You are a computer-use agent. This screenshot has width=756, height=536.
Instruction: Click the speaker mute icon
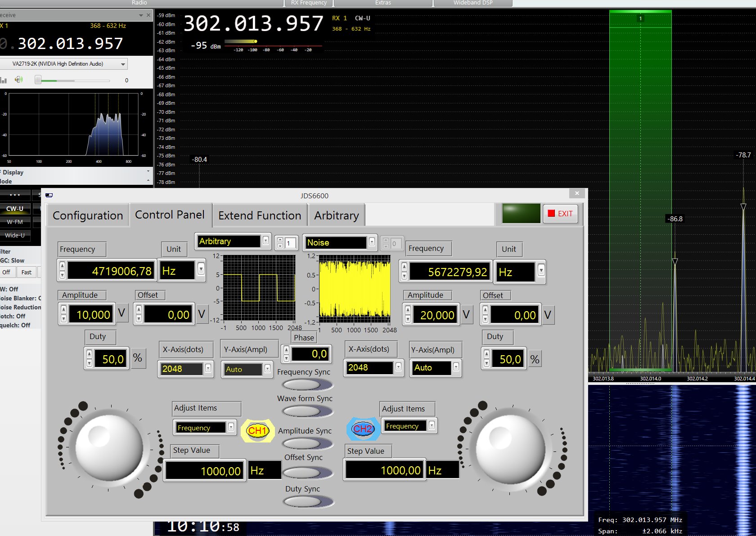pyautogui.click(x=18, y=80)
